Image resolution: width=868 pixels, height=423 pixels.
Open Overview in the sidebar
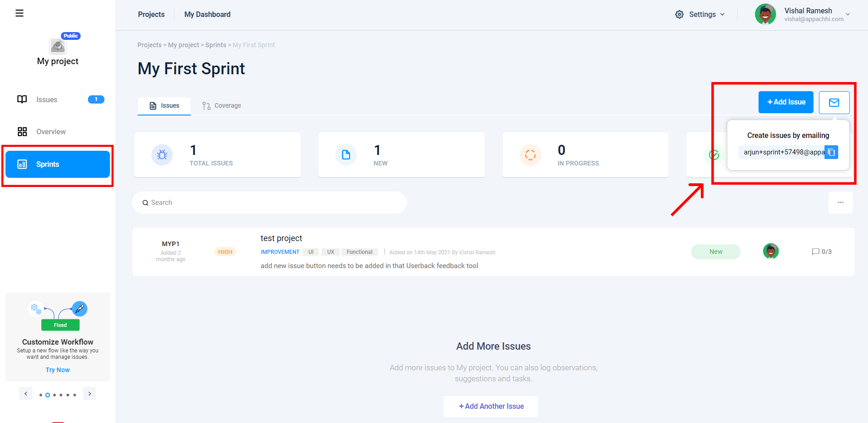[x=51, y=132]
